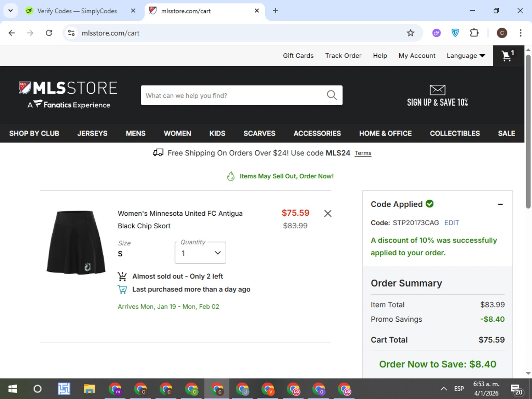Image resolution: width=532 pixels, height=399 pixels.
Task: Open the KIDS menu
Action: (x=217, y=133)
